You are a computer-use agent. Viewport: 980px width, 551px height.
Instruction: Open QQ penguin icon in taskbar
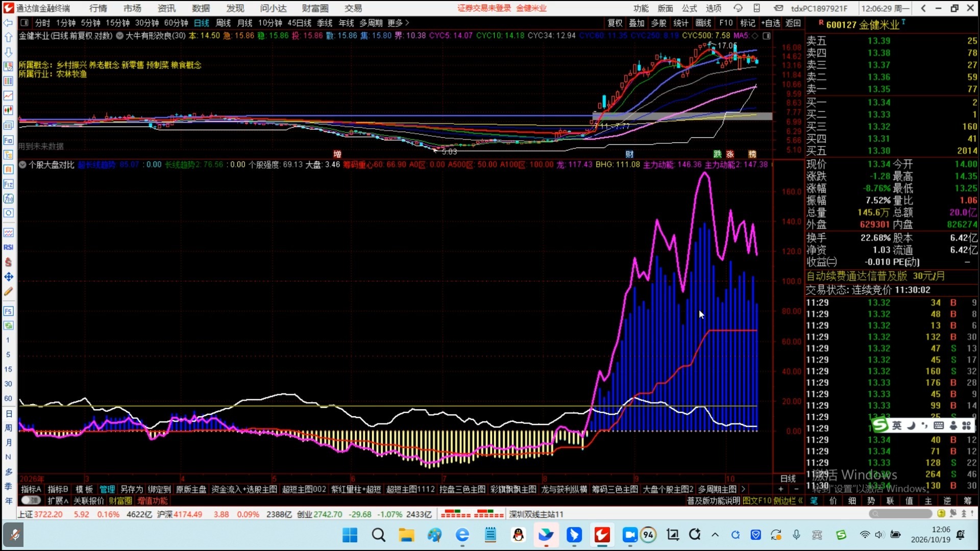click(x=519, y=535)
